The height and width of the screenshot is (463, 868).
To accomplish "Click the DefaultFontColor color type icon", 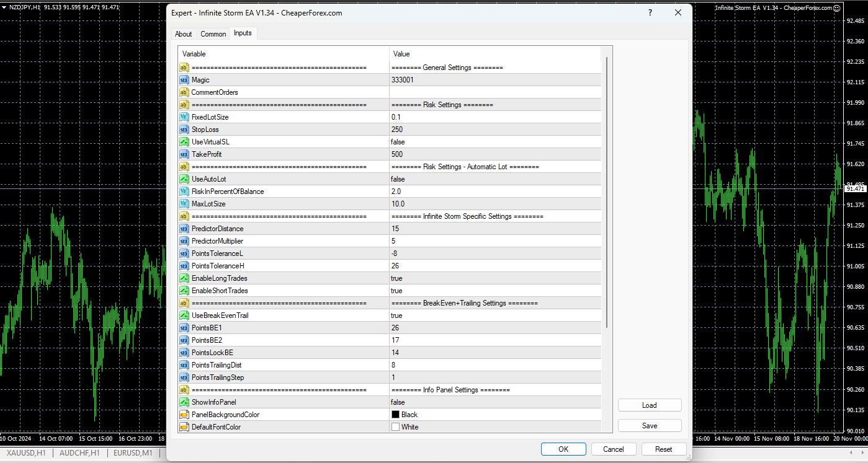I will tap(184, 427).
